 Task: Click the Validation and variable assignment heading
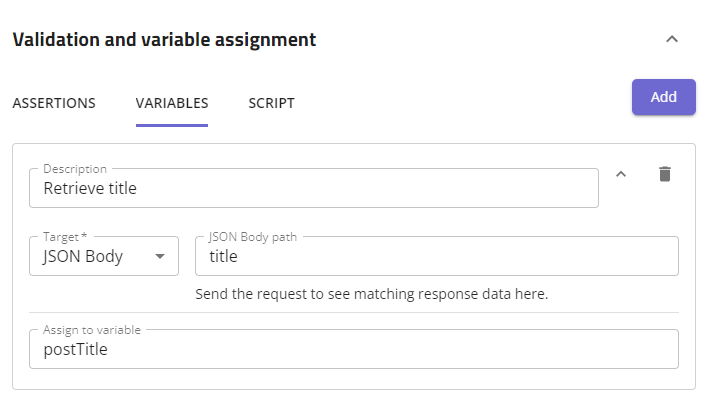click(x=164, y=40)
